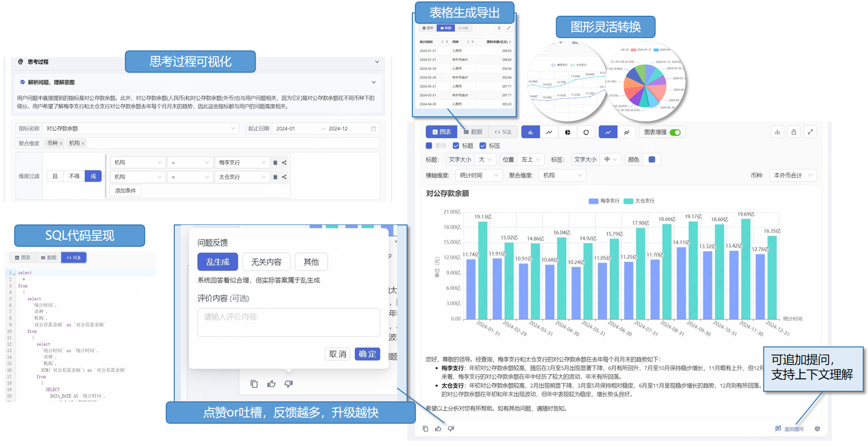Toggle the 图表增强 switch
The width and height of the screenshot is (868, 447).
675,132
